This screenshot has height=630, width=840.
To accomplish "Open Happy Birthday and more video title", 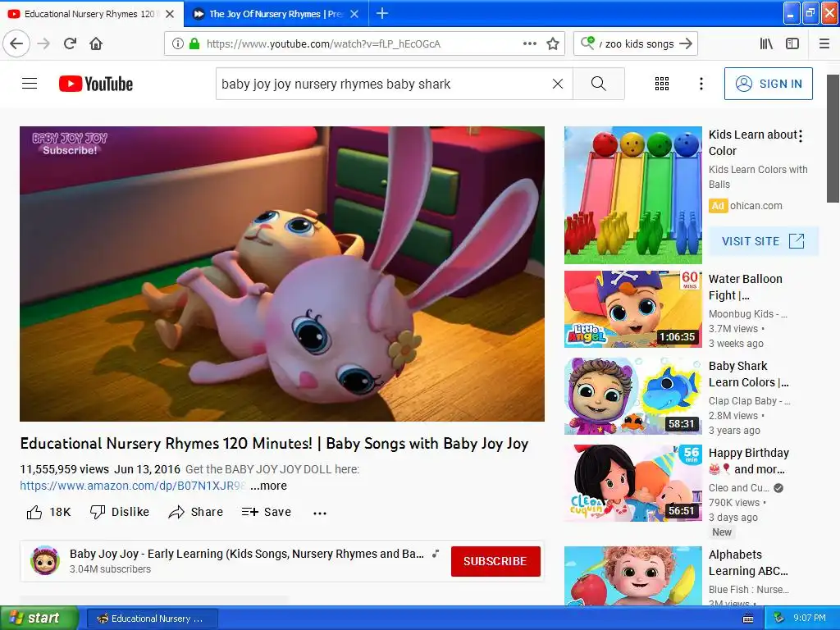I will tap(749, 461).
